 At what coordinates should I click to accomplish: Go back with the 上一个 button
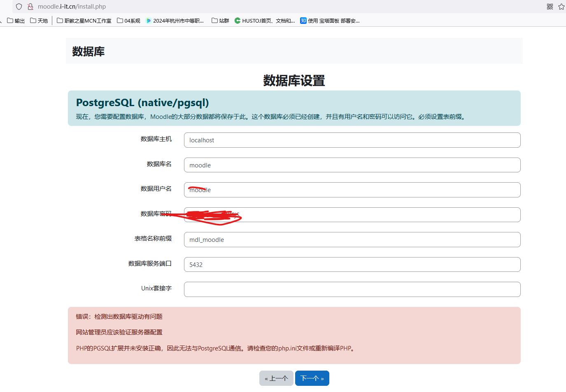click(276, 378)
